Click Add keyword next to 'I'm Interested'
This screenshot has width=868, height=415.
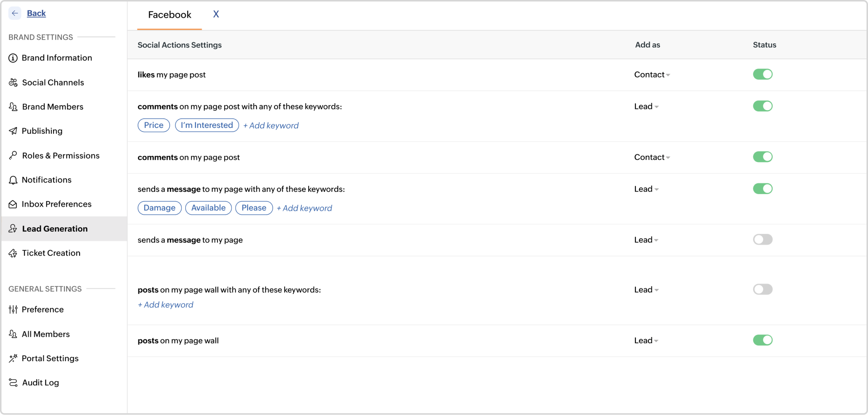pos(271,125)
